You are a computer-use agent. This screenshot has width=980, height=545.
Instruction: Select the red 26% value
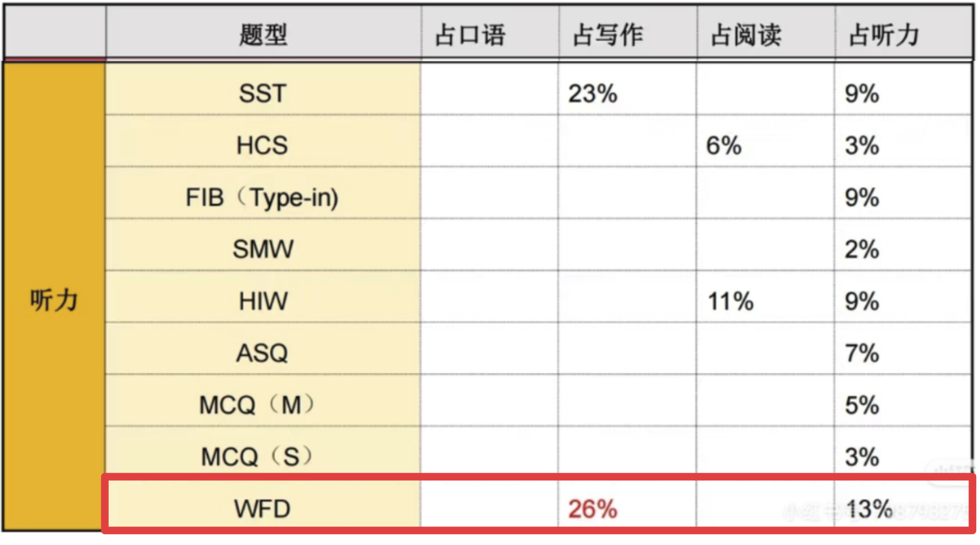(593, 509)
